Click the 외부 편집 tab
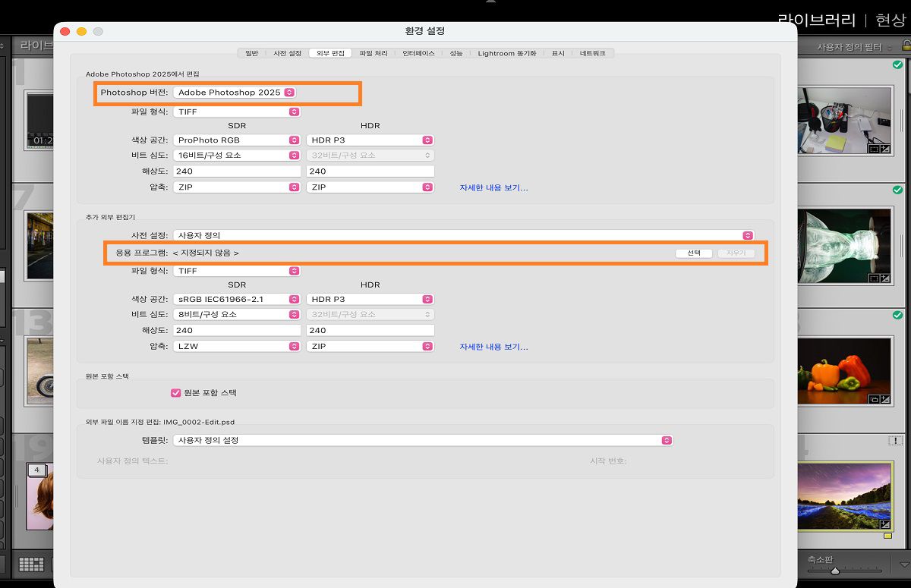911x588 pixels. [330, 53]
